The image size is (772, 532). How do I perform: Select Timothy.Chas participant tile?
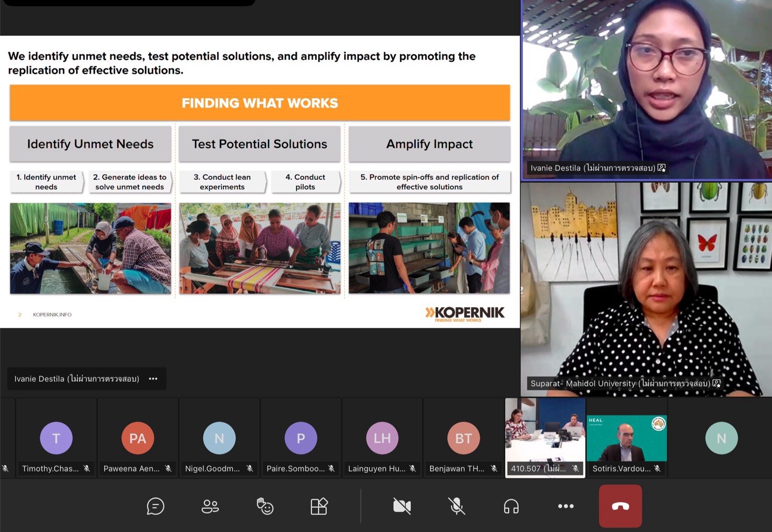(56, 438)
